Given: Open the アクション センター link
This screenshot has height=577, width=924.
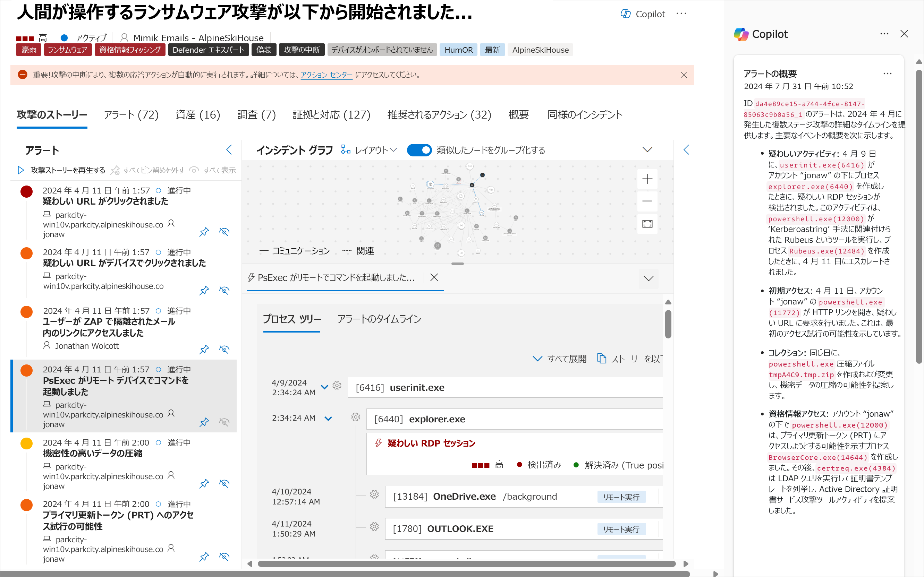Looking at the screenshot, I should [x=326, y=75].
